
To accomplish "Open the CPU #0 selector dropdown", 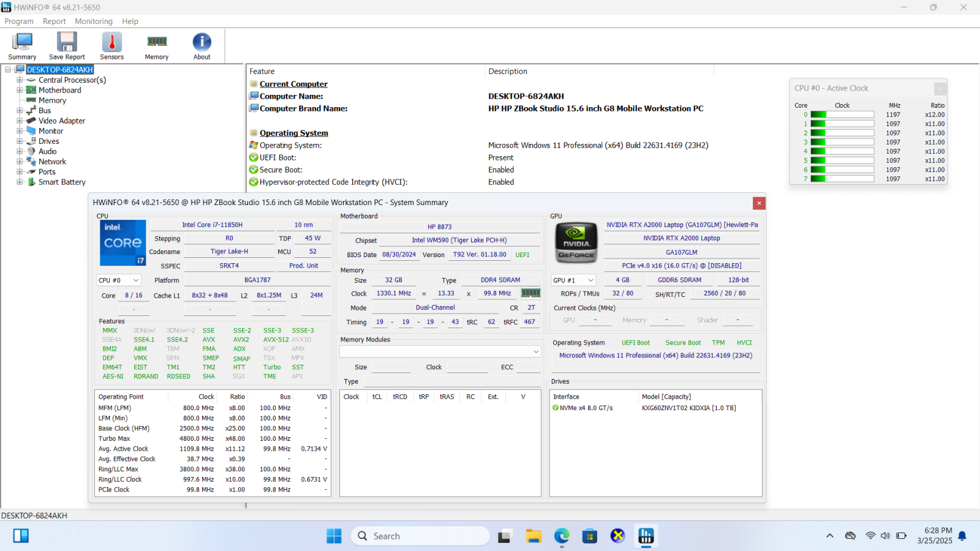I will pos(119,280).
